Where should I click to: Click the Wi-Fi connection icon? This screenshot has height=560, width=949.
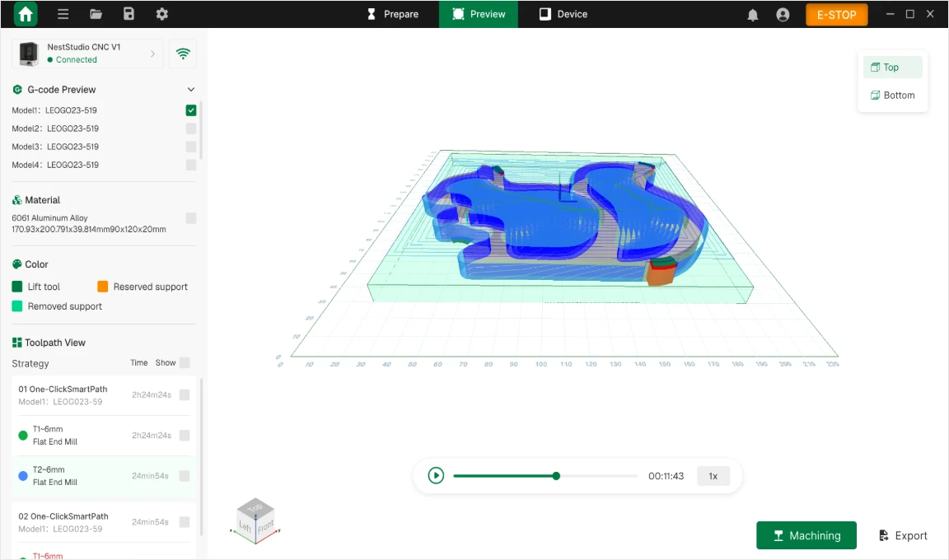[x=183, y=54]
